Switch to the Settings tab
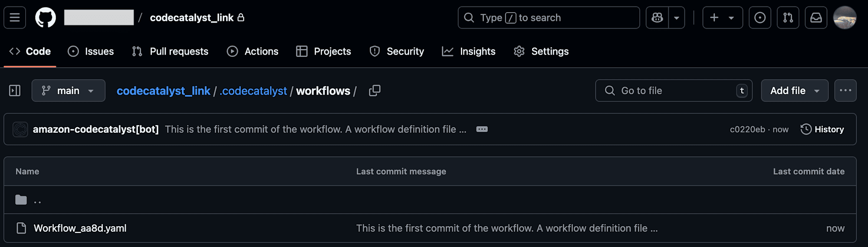 coord(541,51)
